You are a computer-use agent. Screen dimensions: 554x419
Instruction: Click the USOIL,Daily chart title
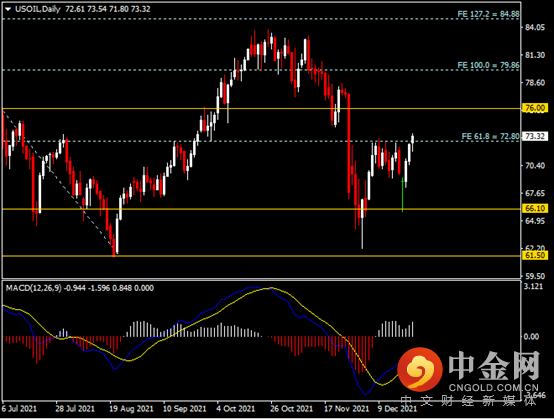(37, 9)
